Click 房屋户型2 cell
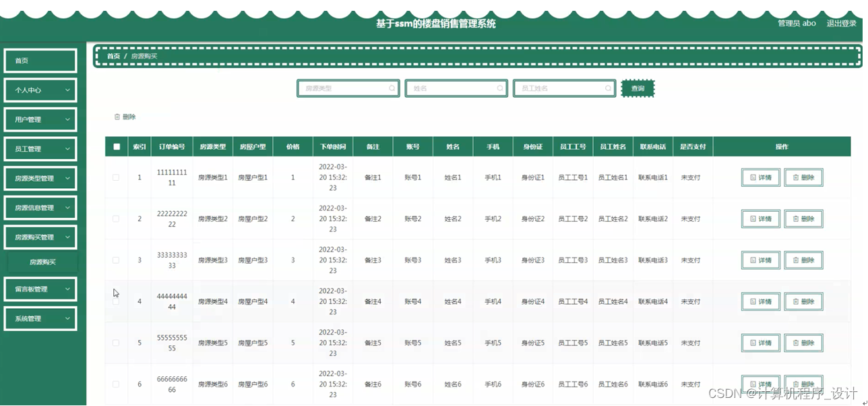Screen dimensions: 868x406 (x=253, y=219)
